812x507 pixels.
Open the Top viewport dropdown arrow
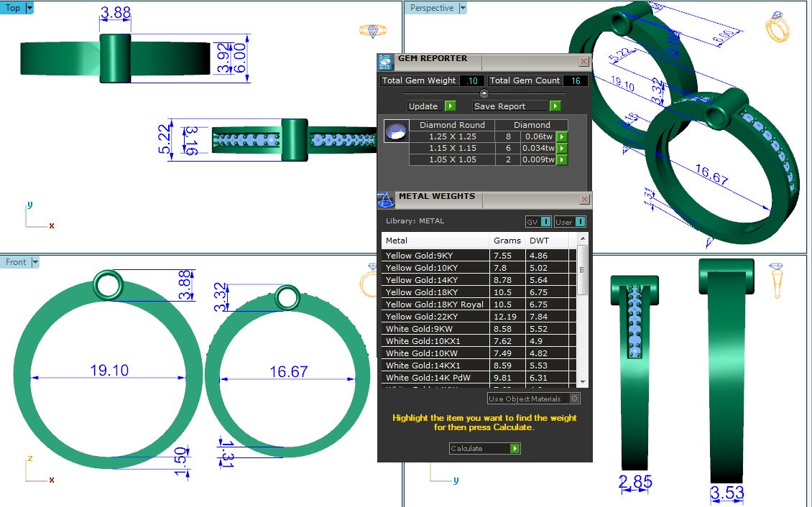[x=29, y=8]
